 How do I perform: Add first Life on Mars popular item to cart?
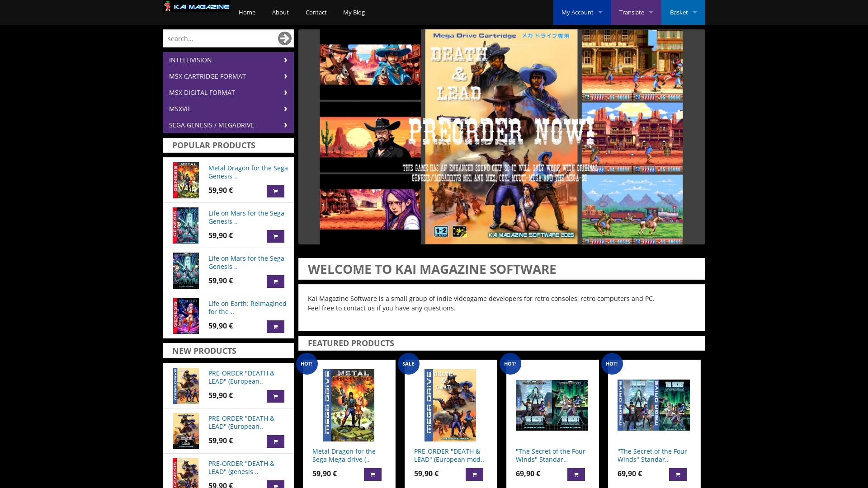coord(275,236)
